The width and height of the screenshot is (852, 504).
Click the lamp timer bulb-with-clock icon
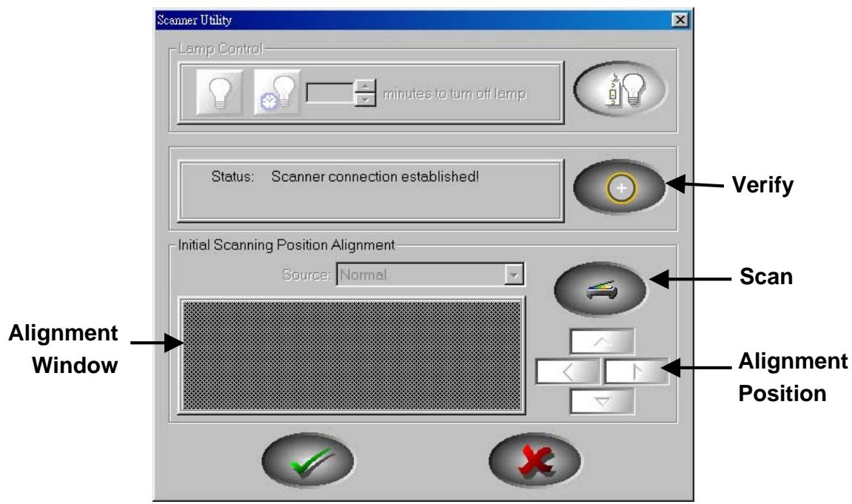tap(277, 93)
